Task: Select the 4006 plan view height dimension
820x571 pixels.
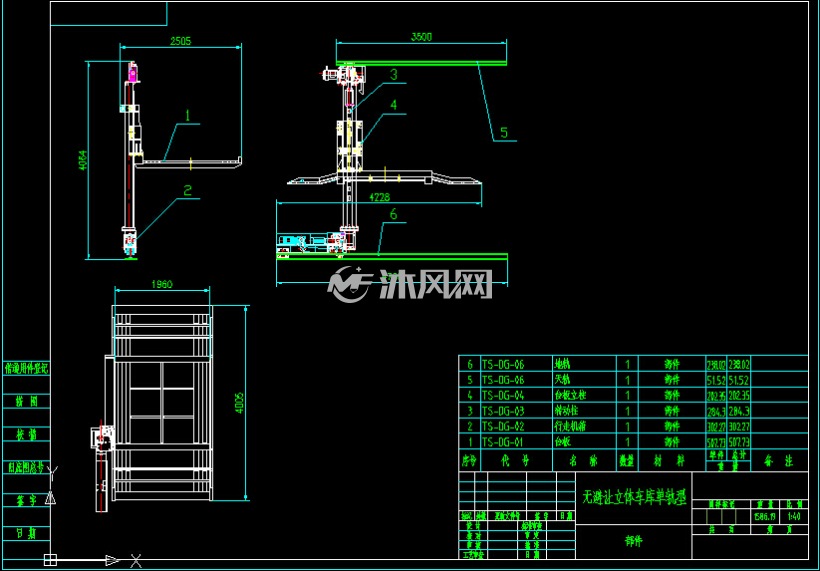Action: point(240,404)
